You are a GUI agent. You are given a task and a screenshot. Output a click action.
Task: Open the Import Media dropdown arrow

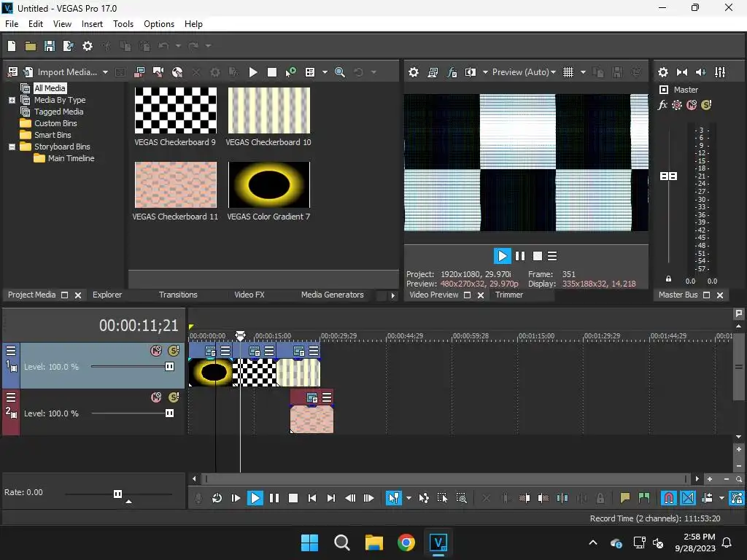105,72
